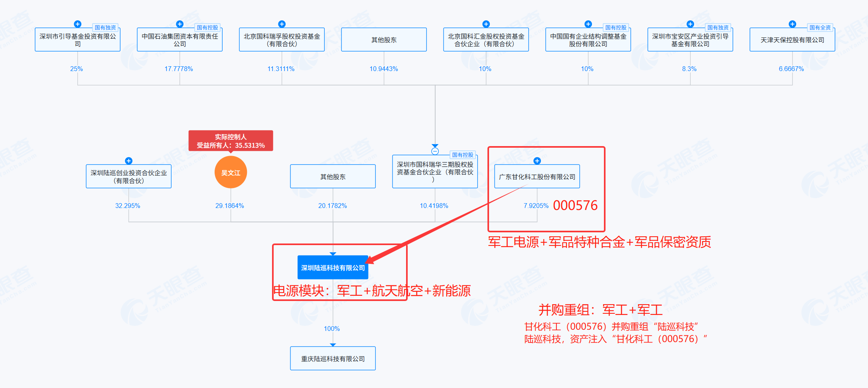Click 7.9205% shareholding value

coord(536,206)
